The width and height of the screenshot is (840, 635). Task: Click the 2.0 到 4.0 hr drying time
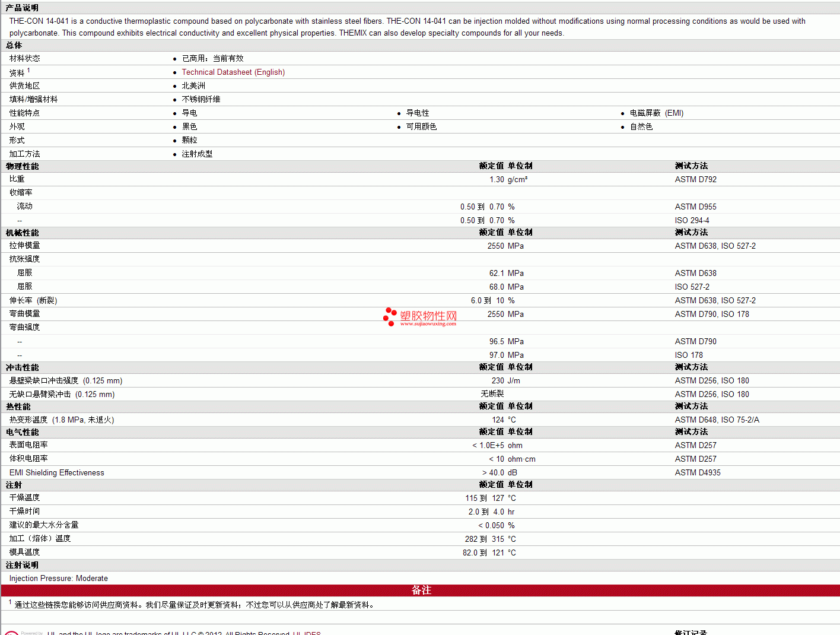[492, 512]
